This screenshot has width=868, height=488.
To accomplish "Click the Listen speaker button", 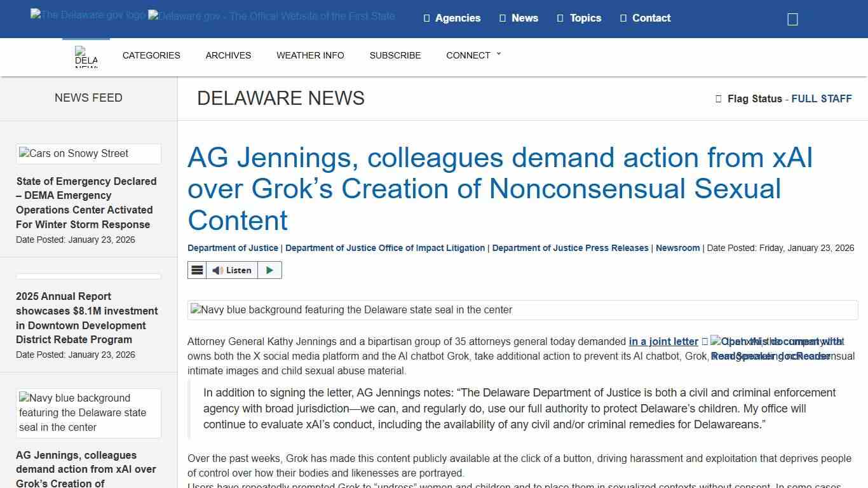I will [231, 269].
